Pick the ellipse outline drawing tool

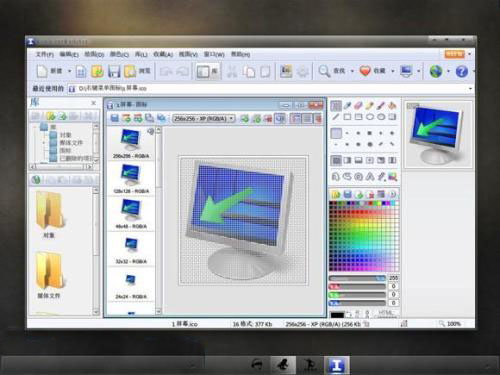(370, 117)
